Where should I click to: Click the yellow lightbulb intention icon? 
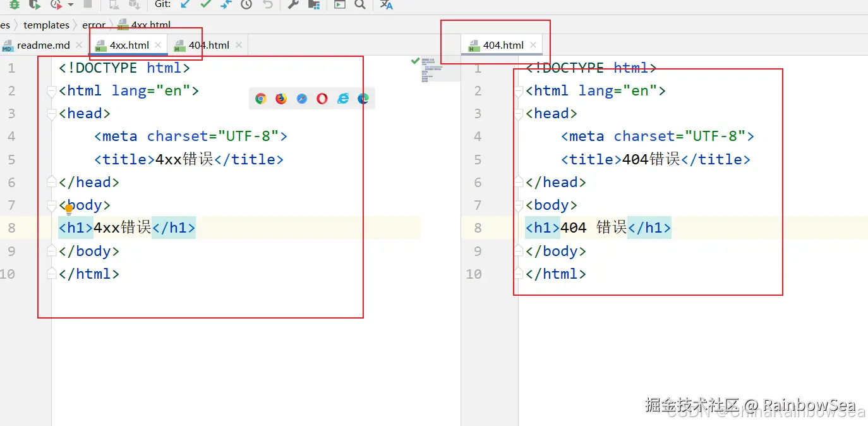69,210
